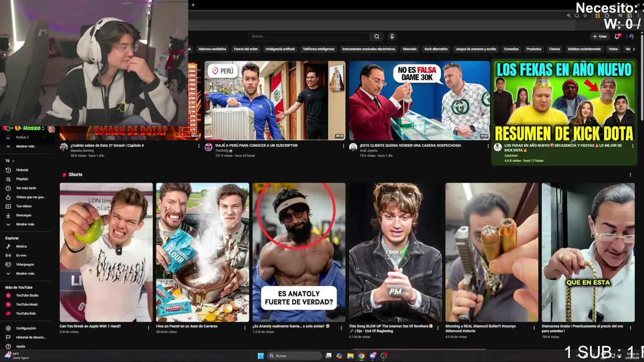Select the Comedias chip
Viewport: 644px width, 362px height.
[x=511, y=49]
